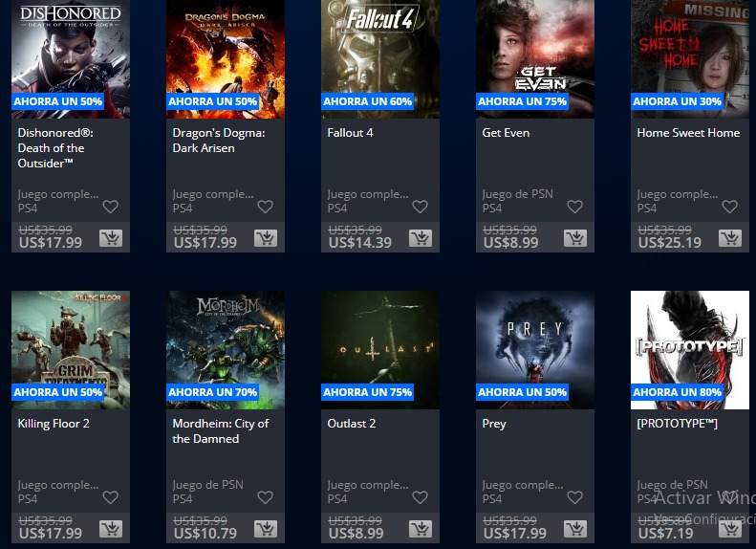Add Dishonored Death of the Outsider to cart

click(111, 238)
